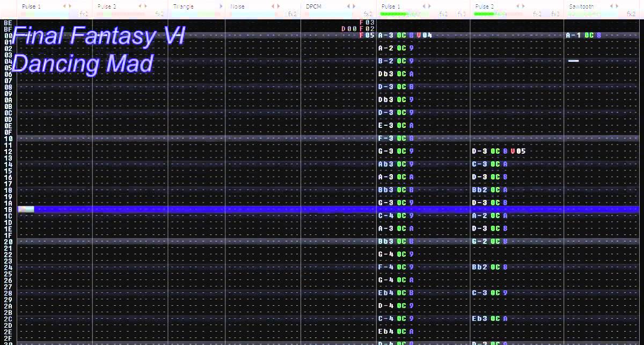Select the A-2 note on row 02
The width and height of the screenshot is (644, 345).
[386, 48]
